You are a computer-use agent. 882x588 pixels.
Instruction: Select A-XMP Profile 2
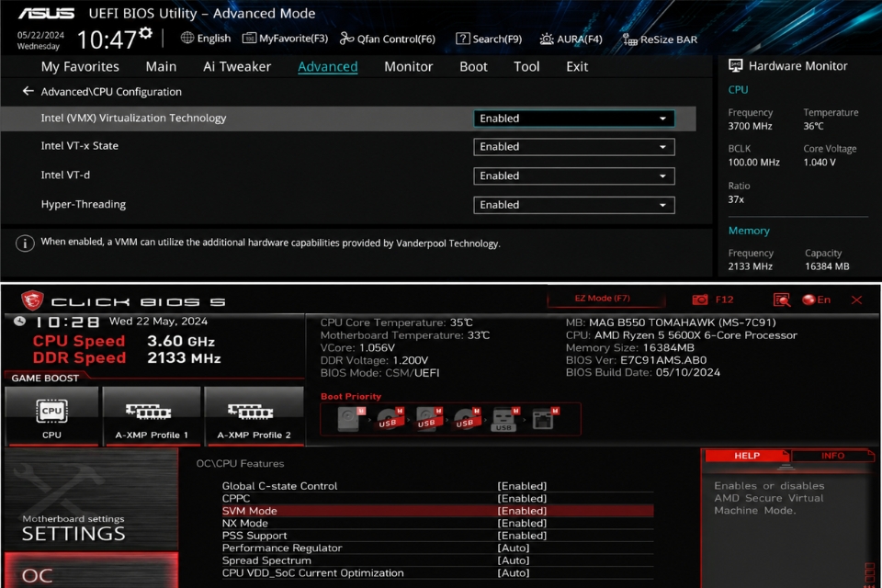254,416
